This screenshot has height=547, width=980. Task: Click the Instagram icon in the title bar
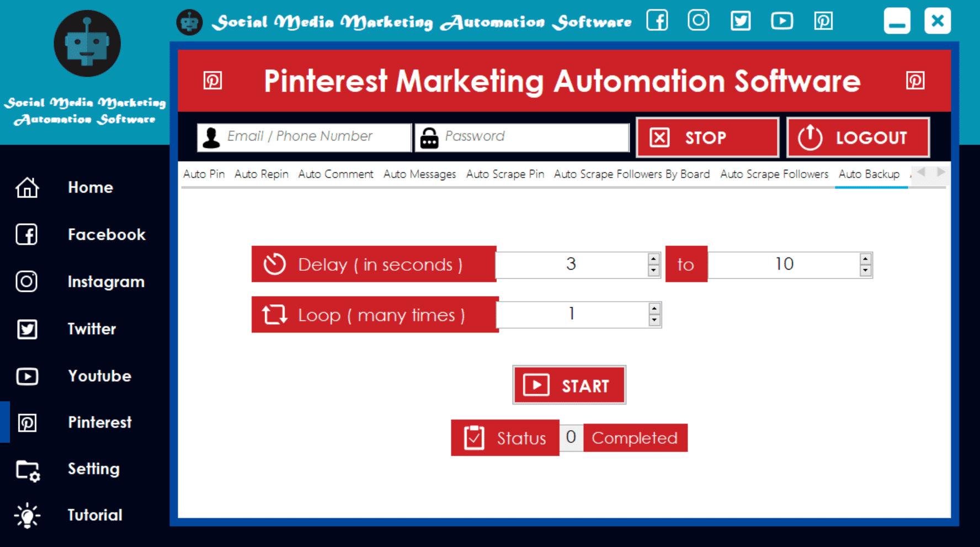point(699,21)
